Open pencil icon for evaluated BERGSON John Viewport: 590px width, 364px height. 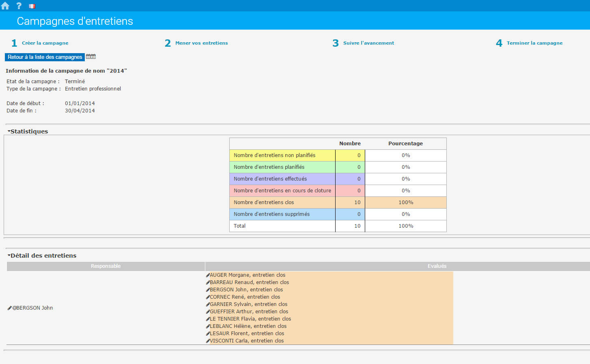pyautogui.click(x=208, y=290)
